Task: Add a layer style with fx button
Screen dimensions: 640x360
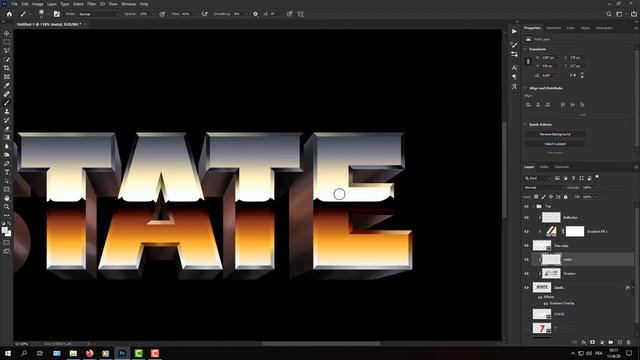Action: [584, 342]
